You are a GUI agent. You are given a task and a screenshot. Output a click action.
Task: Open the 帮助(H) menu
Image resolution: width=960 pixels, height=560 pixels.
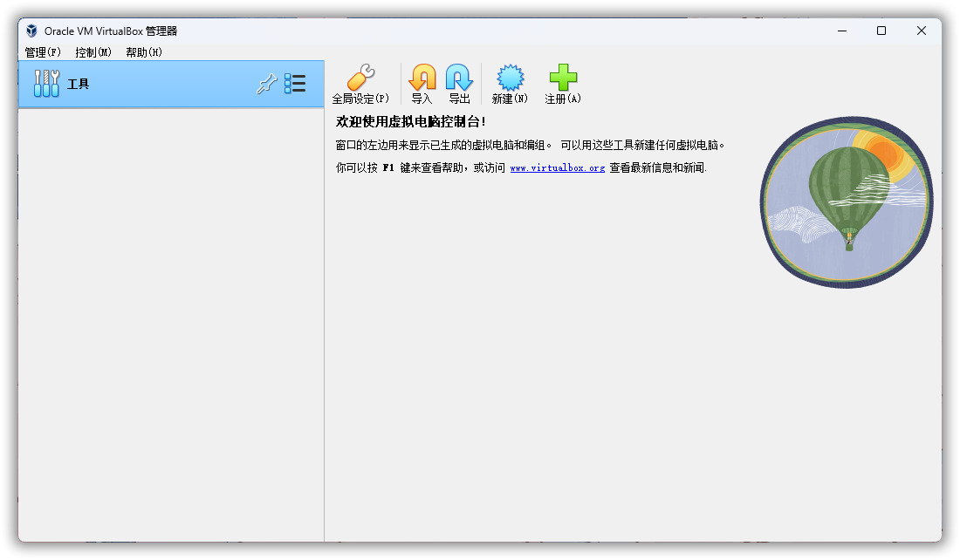[x=144, y=52]
